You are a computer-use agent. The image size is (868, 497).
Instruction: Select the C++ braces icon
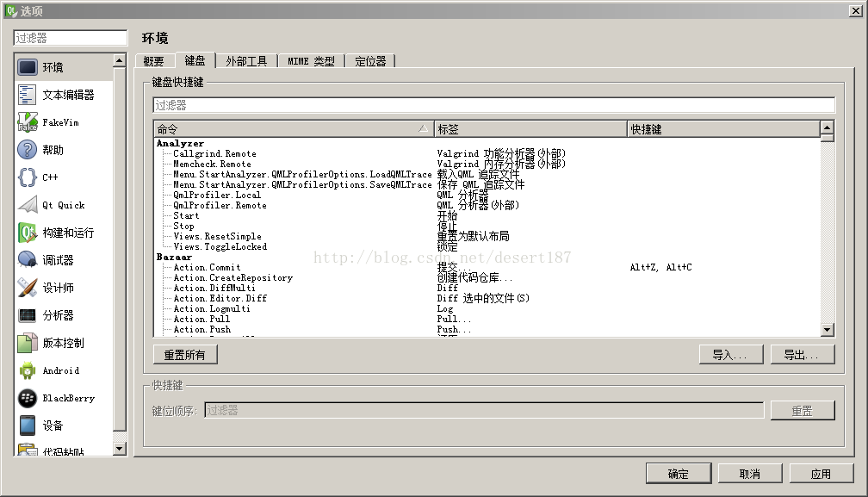(28, 177)
